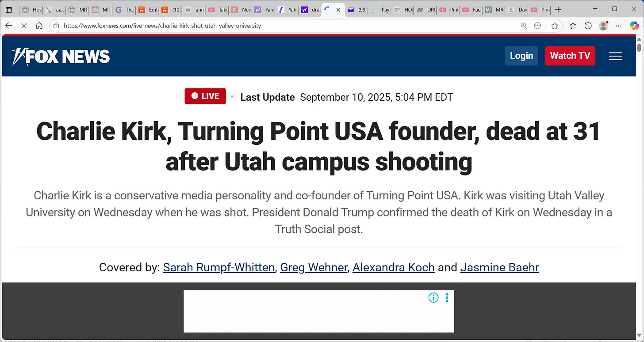Switch to the 'Pay' tab
The image size is (644, 342).
(x=380, y=10)
